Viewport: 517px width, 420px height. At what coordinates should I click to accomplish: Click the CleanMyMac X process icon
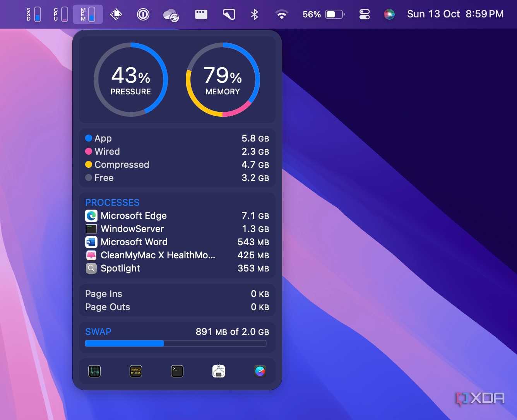coord(91,255)
